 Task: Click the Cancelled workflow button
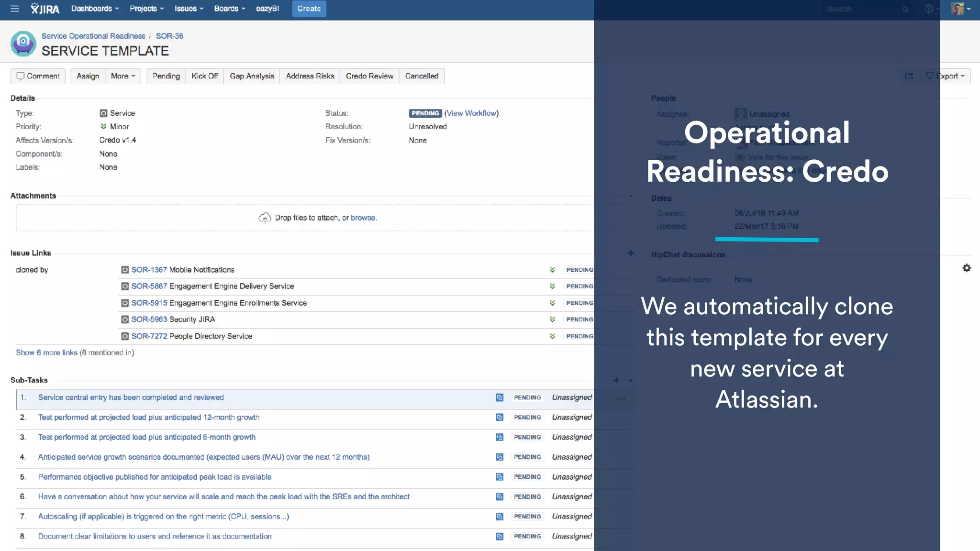point(422,76)
